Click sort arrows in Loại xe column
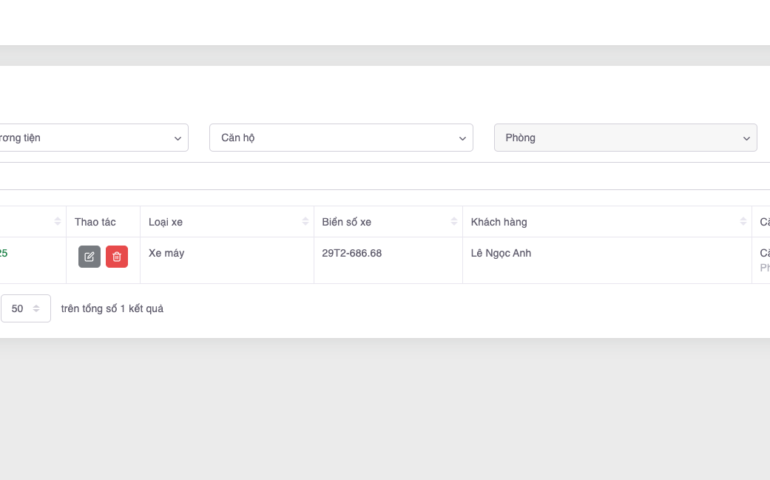The height and width of the screenshot is (480, 770). click(305, 221)
